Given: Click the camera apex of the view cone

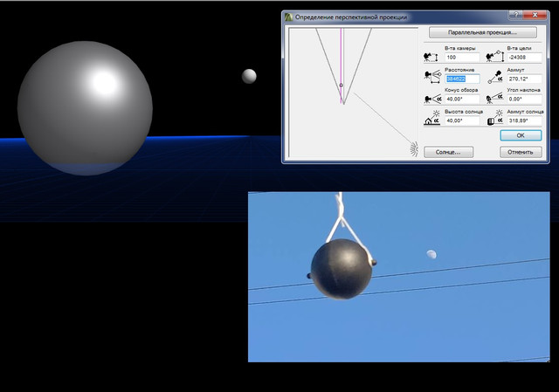Looking at the screenshot, I should [x=343, y=103].
